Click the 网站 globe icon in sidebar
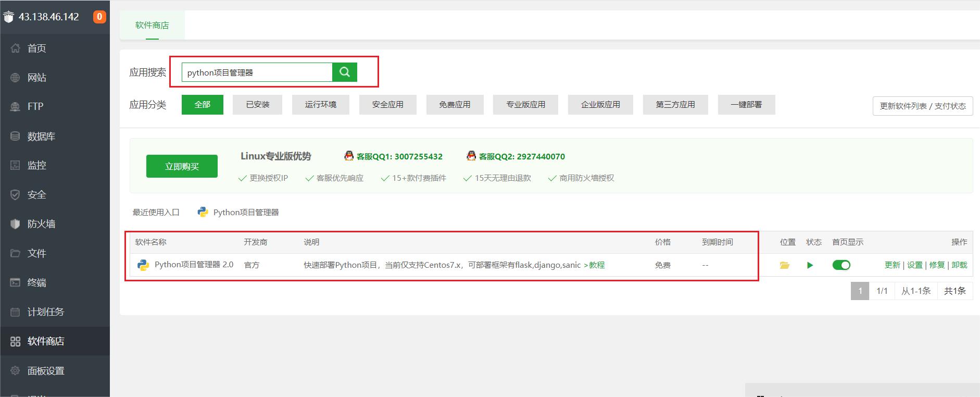 16,78
